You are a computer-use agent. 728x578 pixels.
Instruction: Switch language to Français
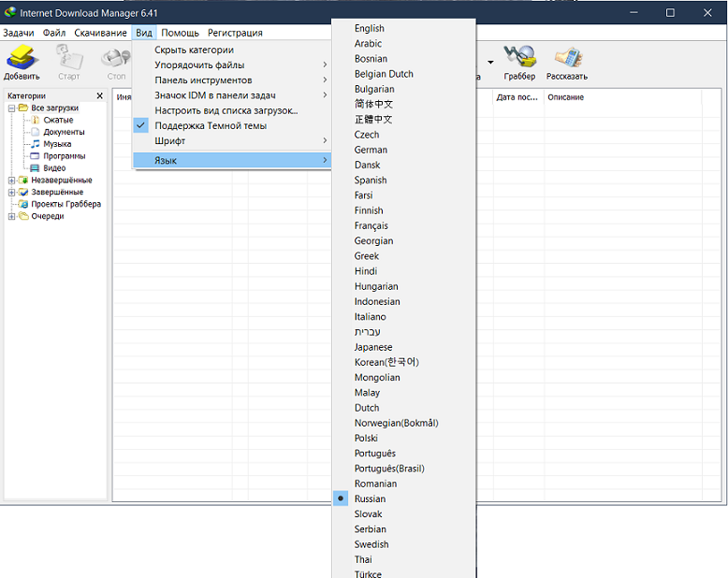point(404,225)
